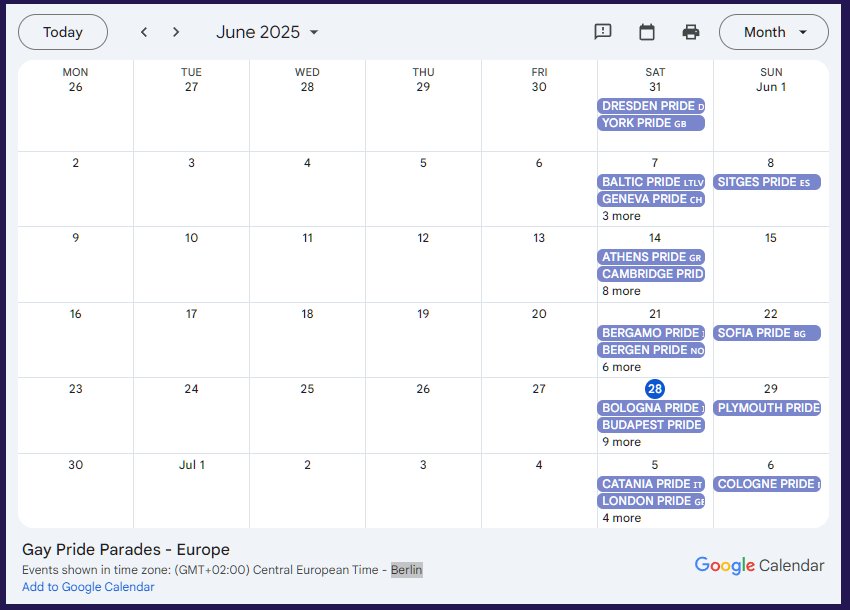Open the CAMBRIDGE PRIDE event
This screenshot has width=850, height=610.
651,274
